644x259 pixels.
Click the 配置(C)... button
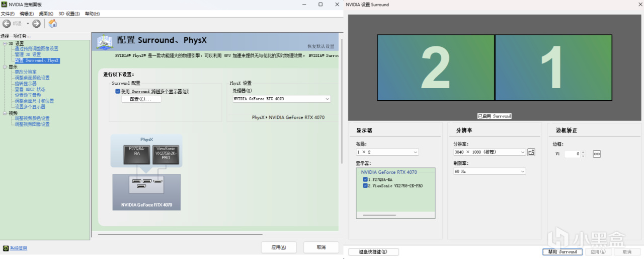(141, 99)
